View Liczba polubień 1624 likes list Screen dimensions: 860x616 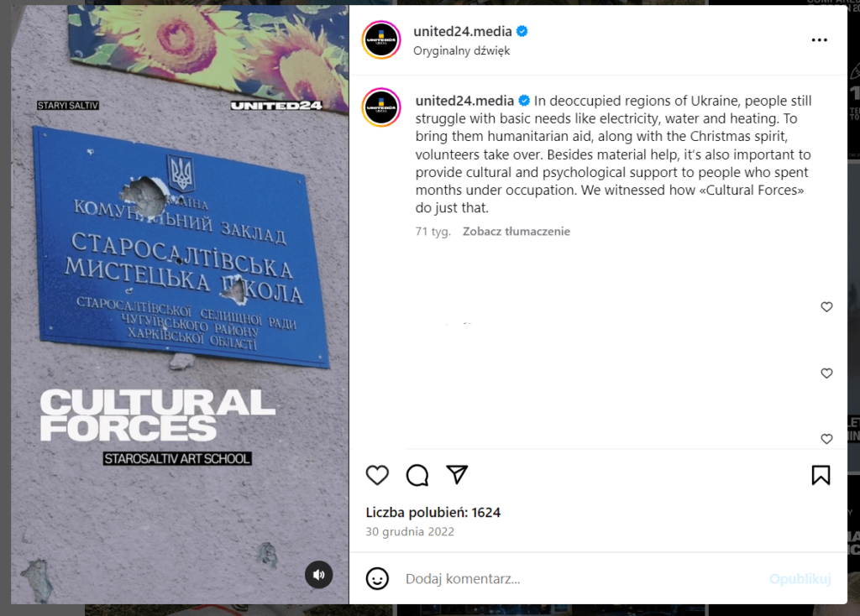(x=433, y=513)
